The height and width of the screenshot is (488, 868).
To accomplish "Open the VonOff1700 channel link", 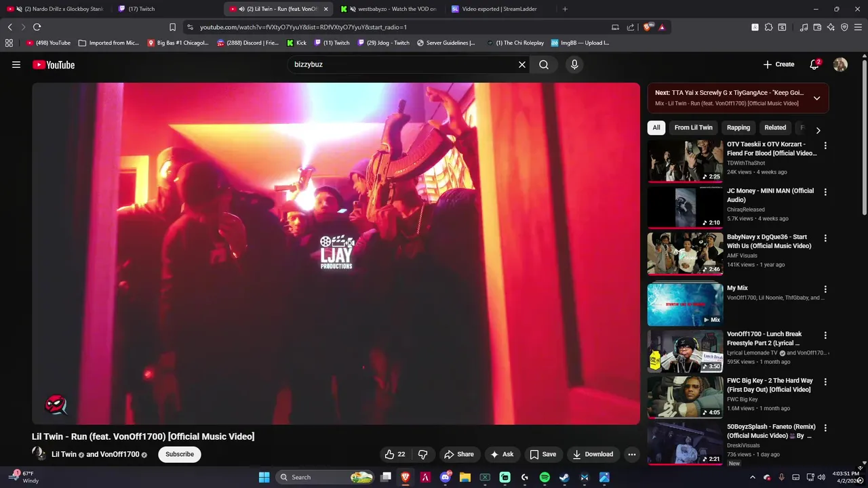I will (x=119, y=454).
